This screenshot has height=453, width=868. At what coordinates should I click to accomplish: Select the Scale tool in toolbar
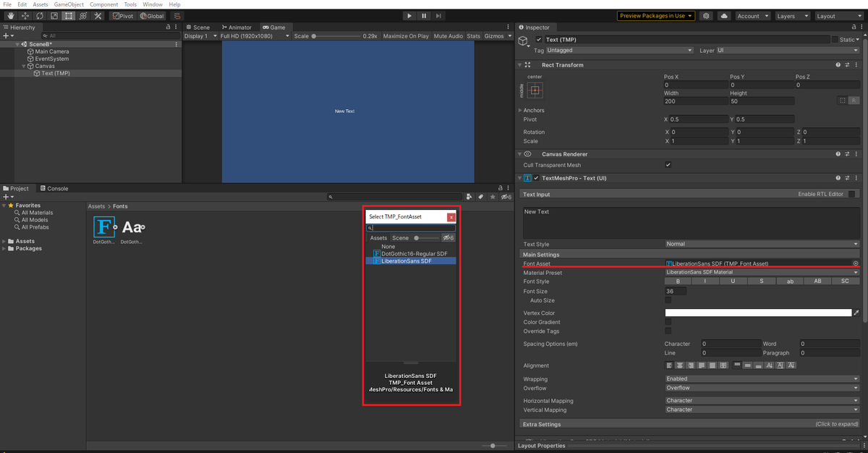click(54, 16)
